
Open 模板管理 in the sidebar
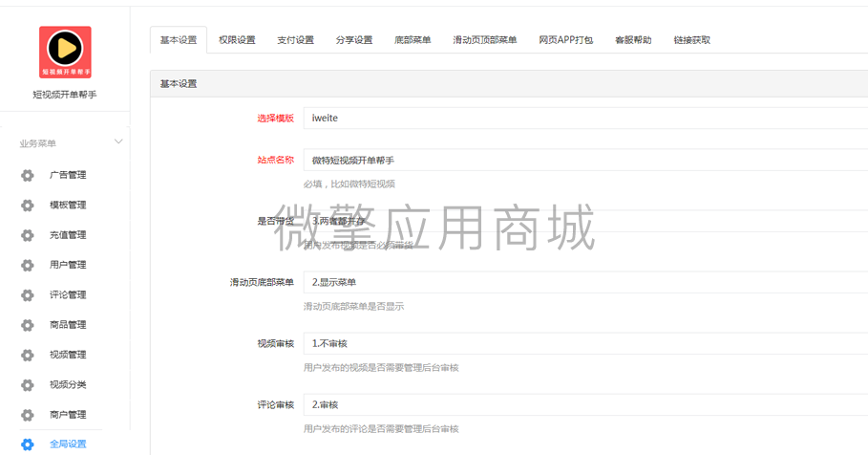coord(68,206)
